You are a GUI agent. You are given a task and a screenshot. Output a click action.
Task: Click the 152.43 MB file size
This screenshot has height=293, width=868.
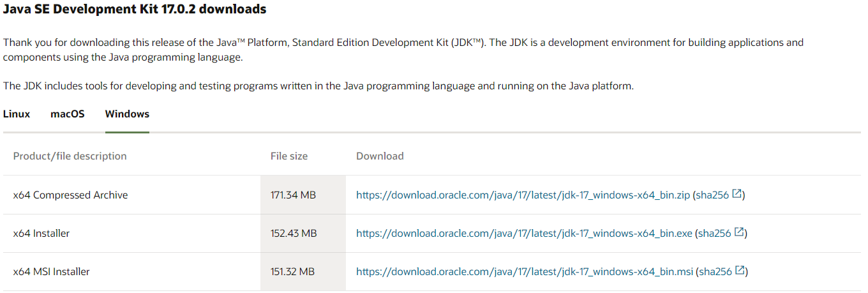(294, 234)
